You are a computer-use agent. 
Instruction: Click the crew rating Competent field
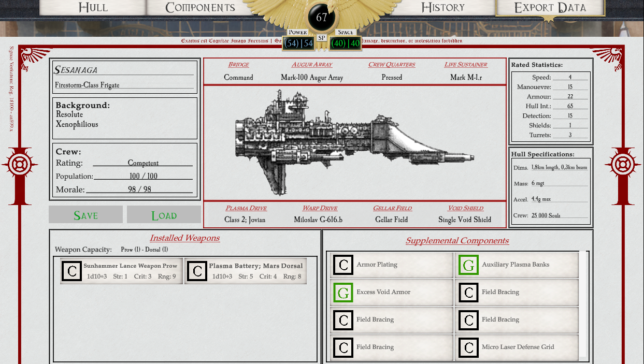pos(143,163)
